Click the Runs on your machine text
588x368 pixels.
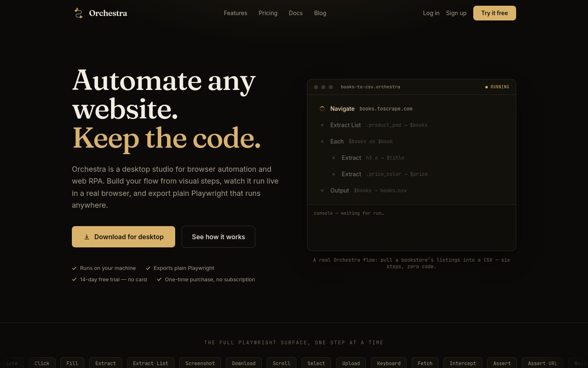[108, 268]
